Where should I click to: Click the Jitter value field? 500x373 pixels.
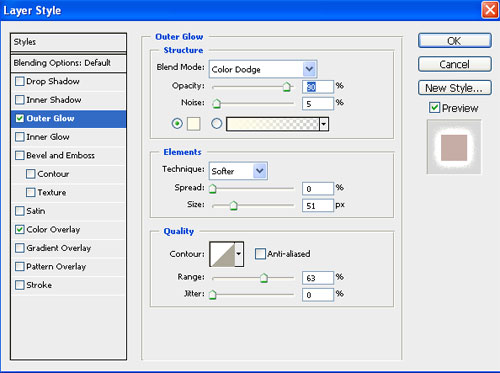click(x=318, y=295)
